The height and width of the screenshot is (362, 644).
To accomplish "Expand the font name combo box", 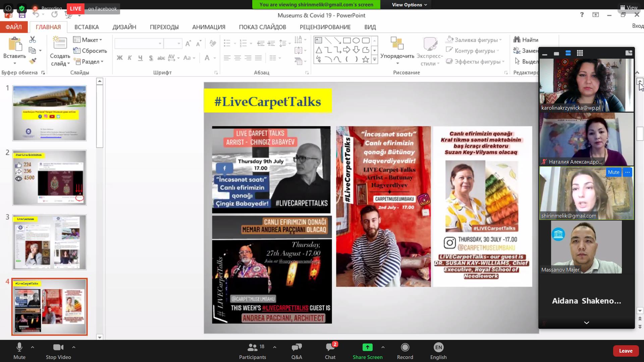I will pyautogui.click(x=160, y=44).
